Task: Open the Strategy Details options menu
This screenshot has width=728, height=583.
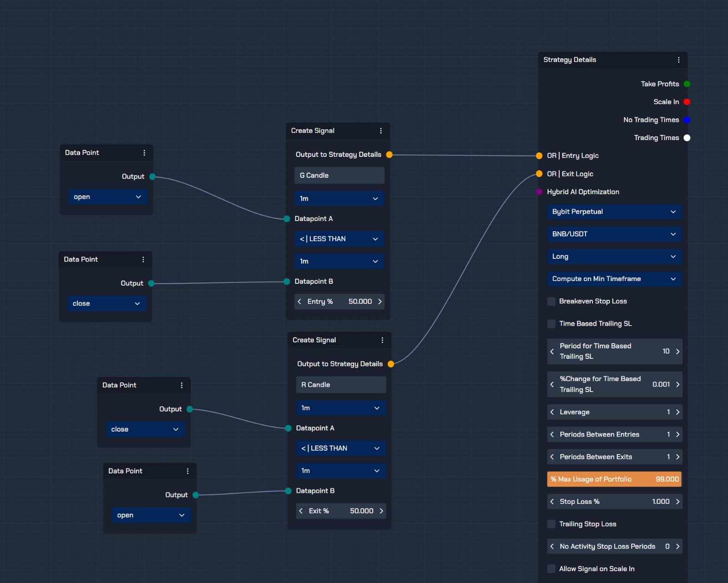Action: 678,60
